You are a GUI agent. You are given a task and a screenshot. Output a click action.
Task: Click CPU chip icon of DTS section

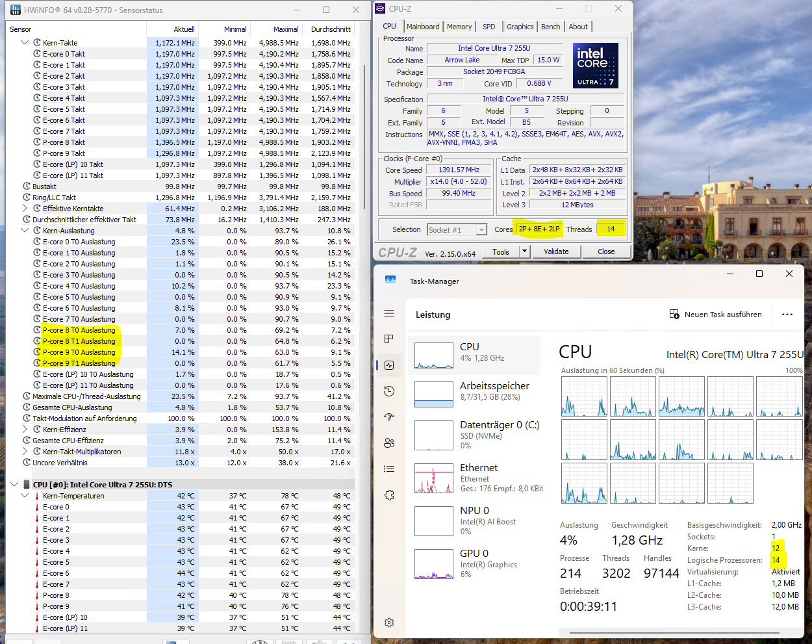[27, 485]
